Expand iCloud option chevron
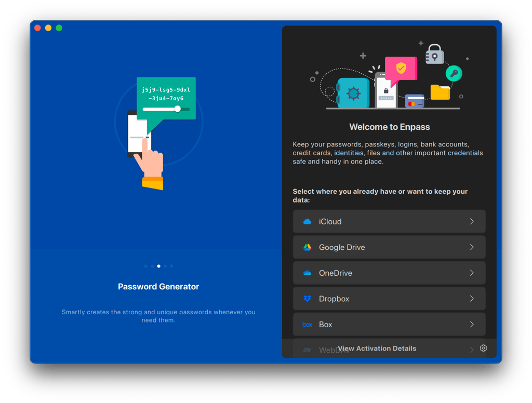 472,222
